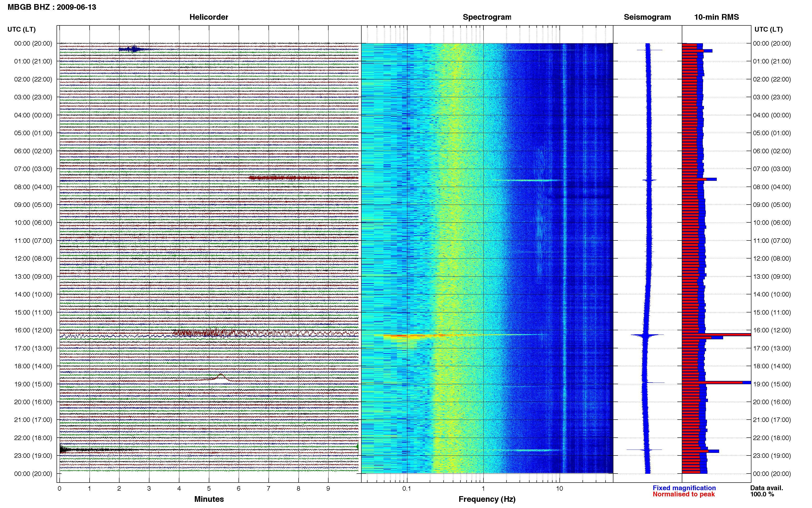
Task: Click the 'Fixed magnification' legend text
Action: 684,488
